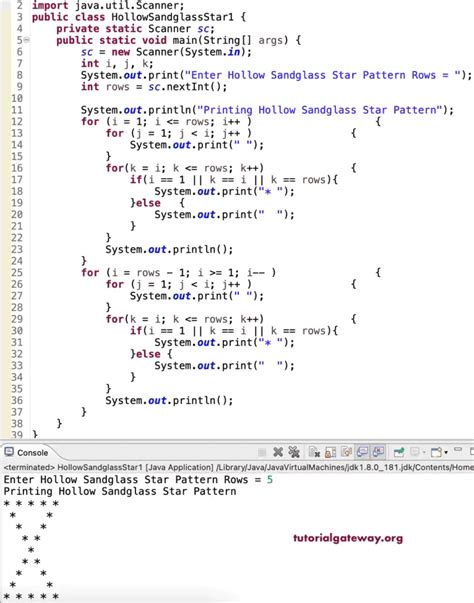Click 'System.out.println();' on line 36
Image resolution: width=474 pixels, height=603 pixels.
(x=169, y=400)
